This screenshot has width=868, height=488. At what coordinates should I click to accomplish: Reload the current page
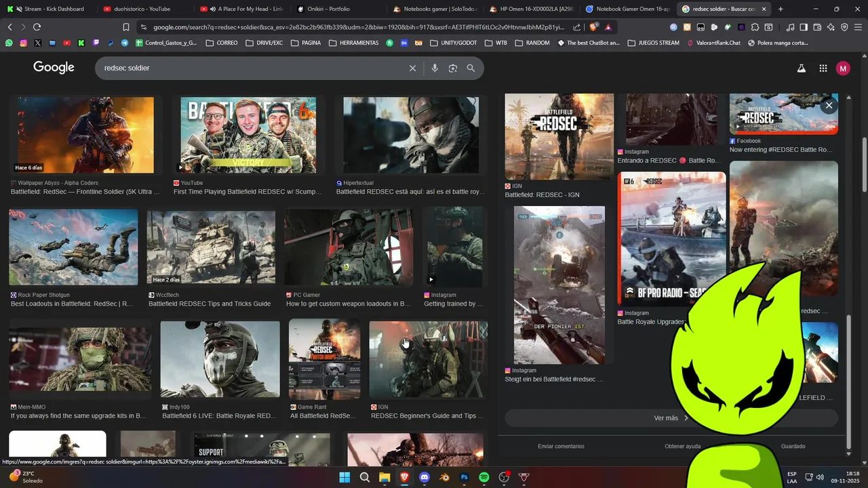pos(37,27)
